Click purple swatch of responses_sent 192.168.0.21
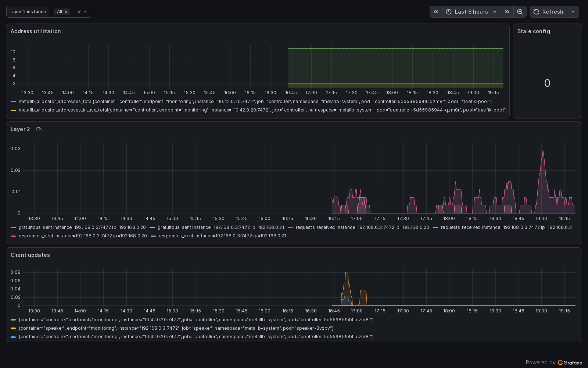588x368 pixels. [153, 236]
